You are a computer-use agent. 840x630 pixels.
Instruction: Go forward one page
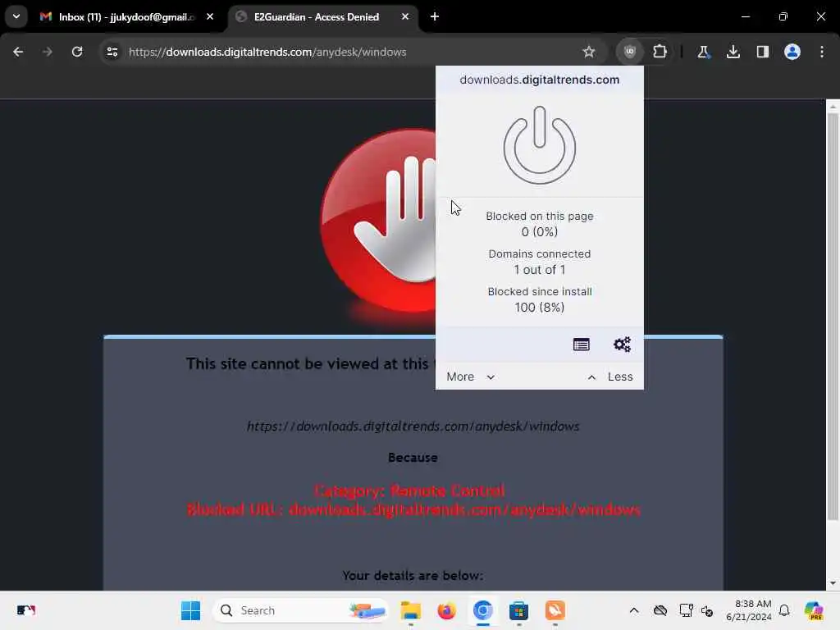tap(48, 52)
